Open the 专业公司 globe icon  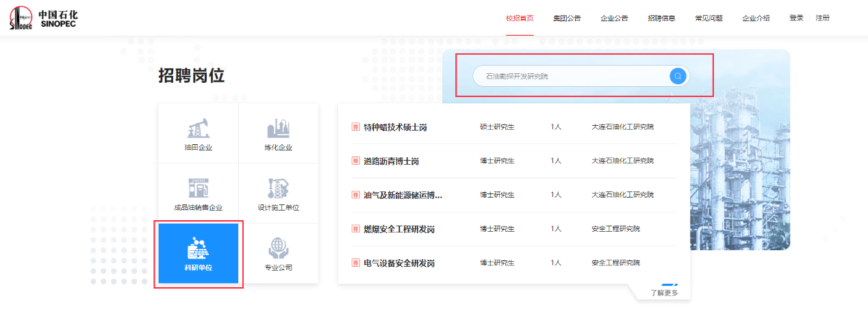click(278, 248)
